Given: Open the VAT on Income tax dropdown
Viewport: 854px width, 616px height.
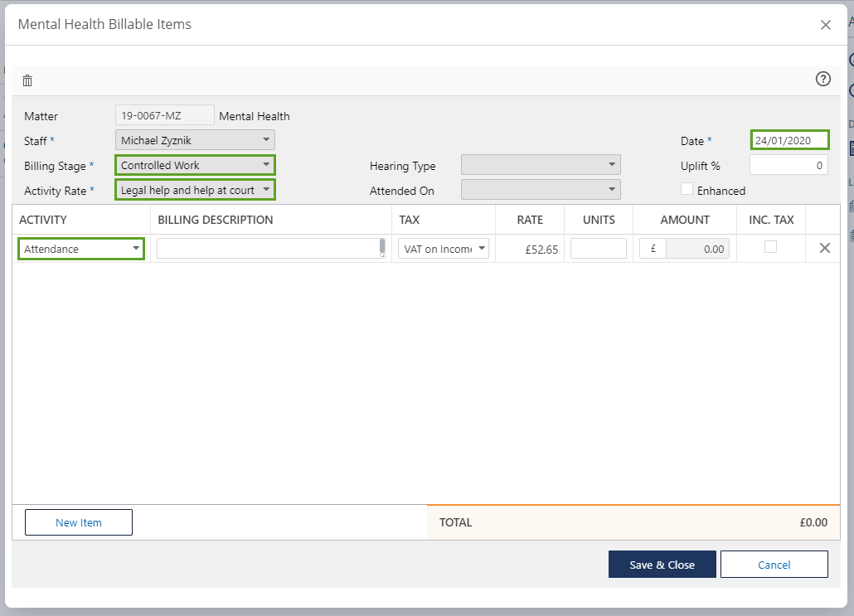Looking at the screenshot, I should pyautogui.click(x=444, y=249).
